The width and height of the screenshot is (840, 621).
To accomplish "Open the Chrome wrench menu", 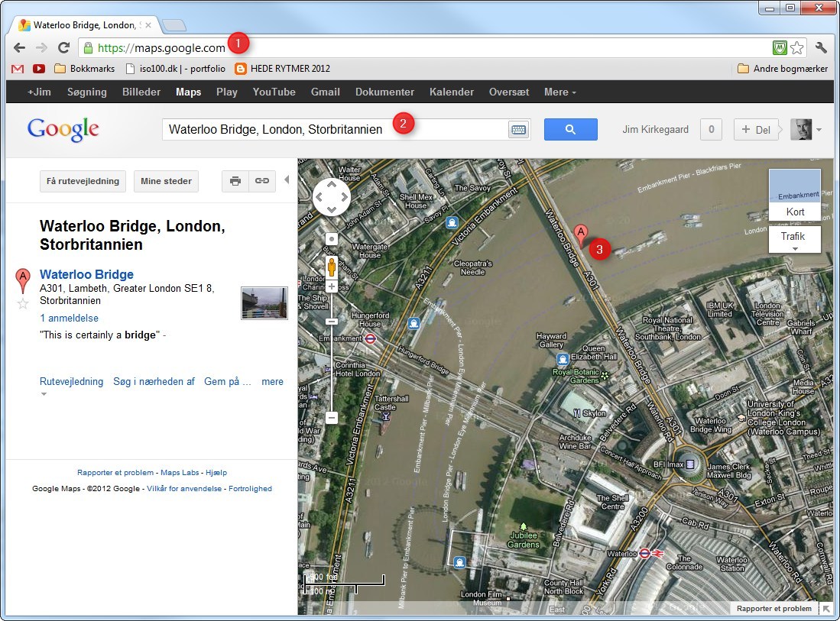I will (821, 47).
